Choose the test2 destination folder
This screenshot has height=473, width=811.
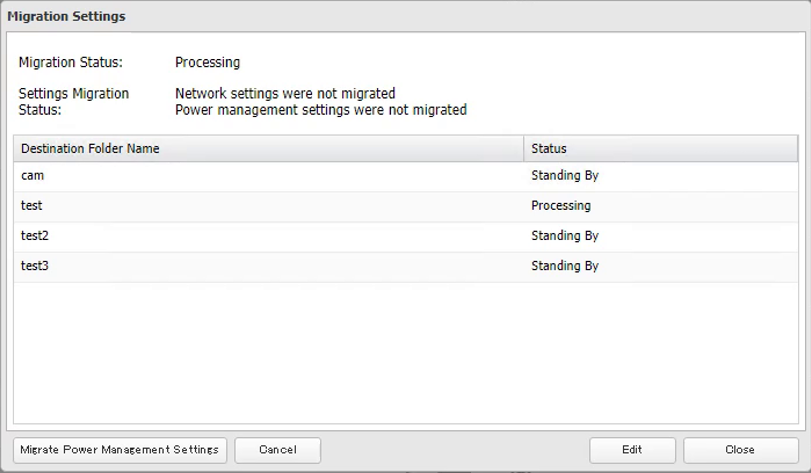35,236
